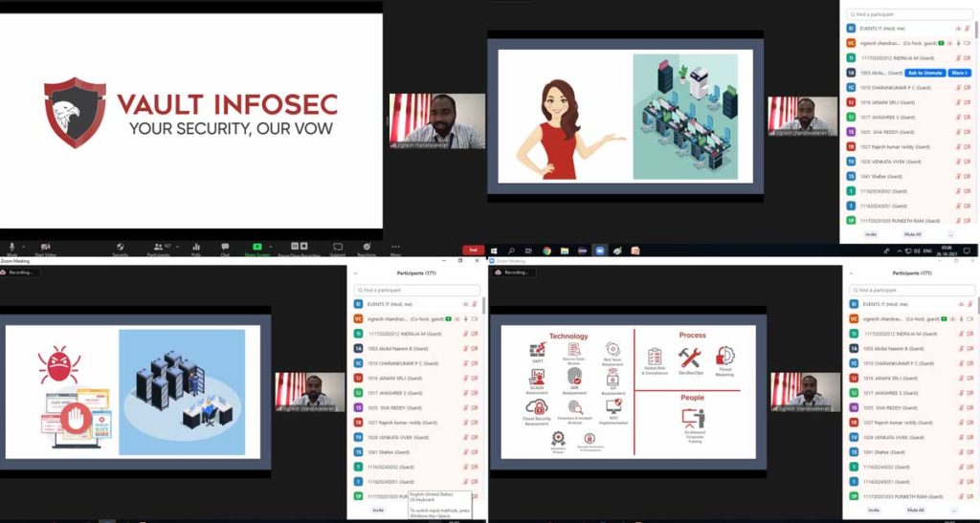Click muted mic icon of 1041 Shafee, malware-bug window
The height and width of the screenshot is (523, 980).
466,452
